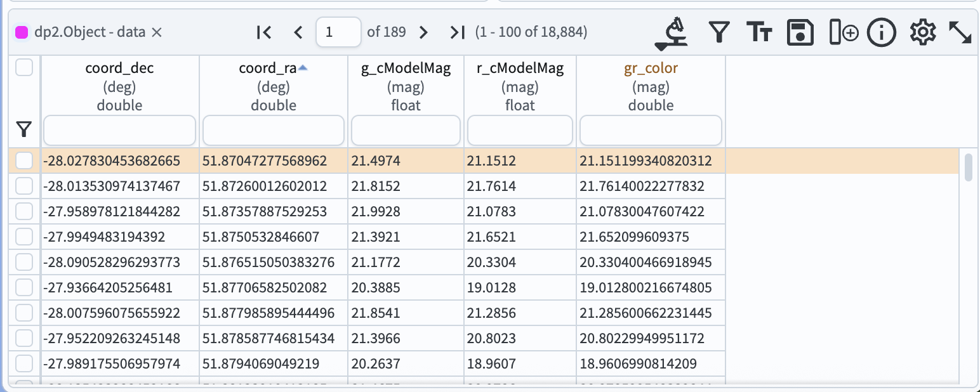
Task: Click the page number input field
Action: click(338, 32)
